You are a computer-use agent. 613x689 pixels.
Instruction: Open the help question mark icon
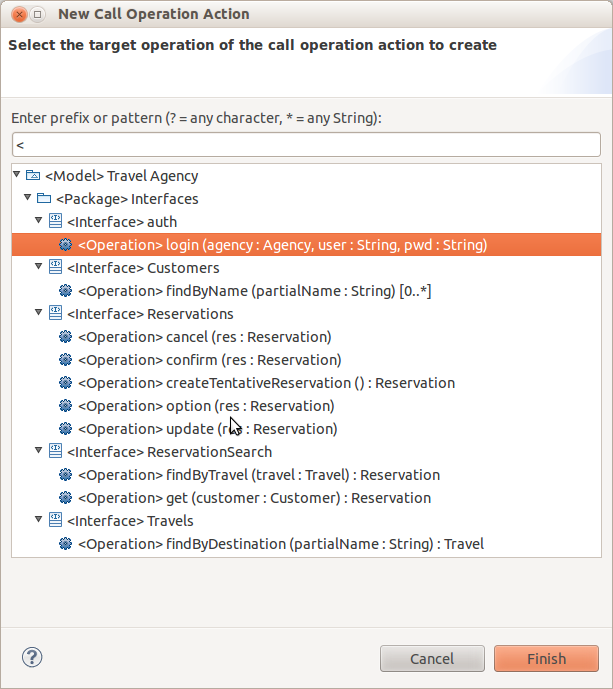click(32, 657)
